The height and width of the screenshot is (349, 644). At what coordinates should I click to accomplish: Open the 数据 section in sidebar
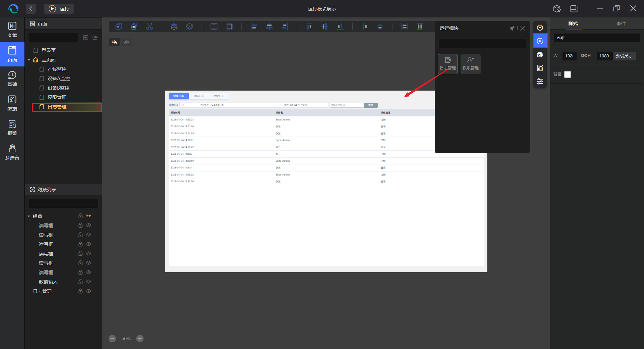pos(12,103)
